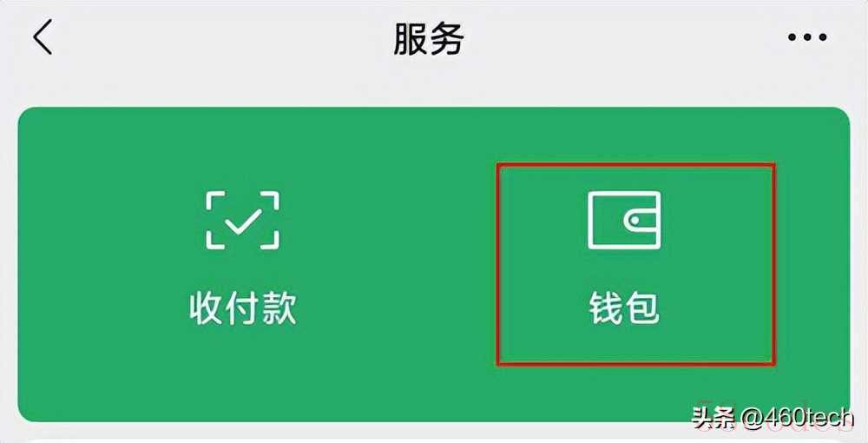868x443 pixels.
Task: Open the three-dot more options menu
Action: pyautogui.click(x=807, y=37)
